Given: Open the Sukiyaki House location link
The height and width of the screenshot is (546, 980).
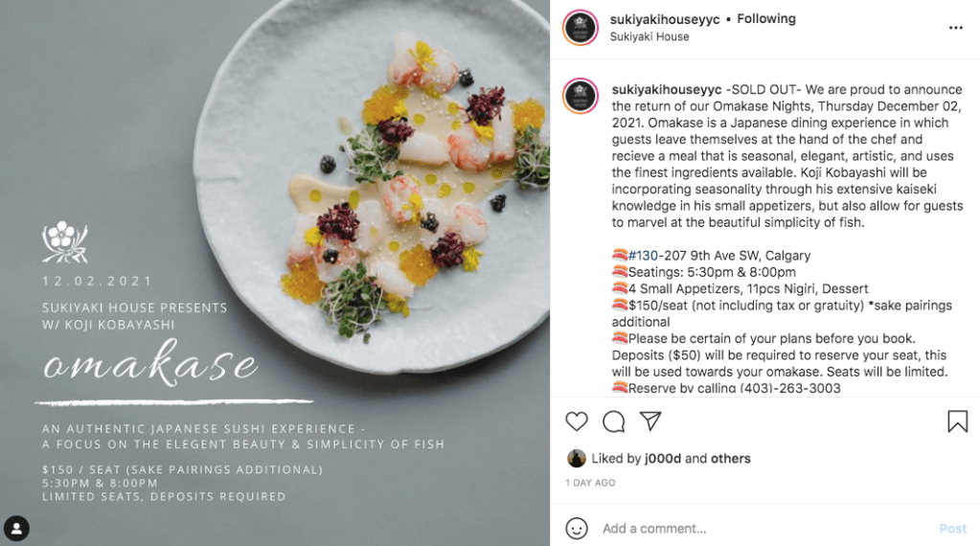Looking at the screenshot, I should point(649,36).
